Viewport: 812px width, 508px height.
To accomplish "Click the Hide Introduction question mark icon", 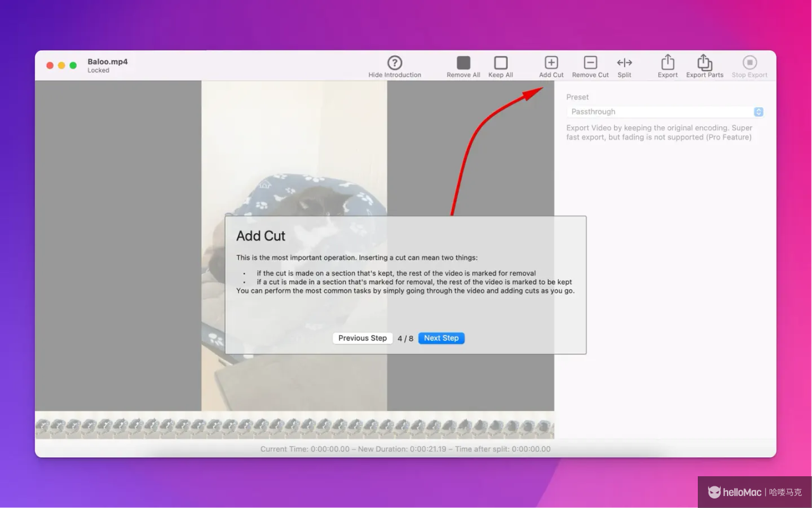I will click(395, 62).
